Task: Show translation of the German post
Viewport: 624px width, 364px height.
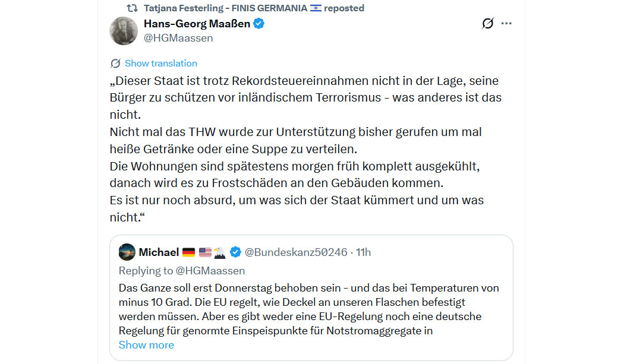Action: (160, 64)
